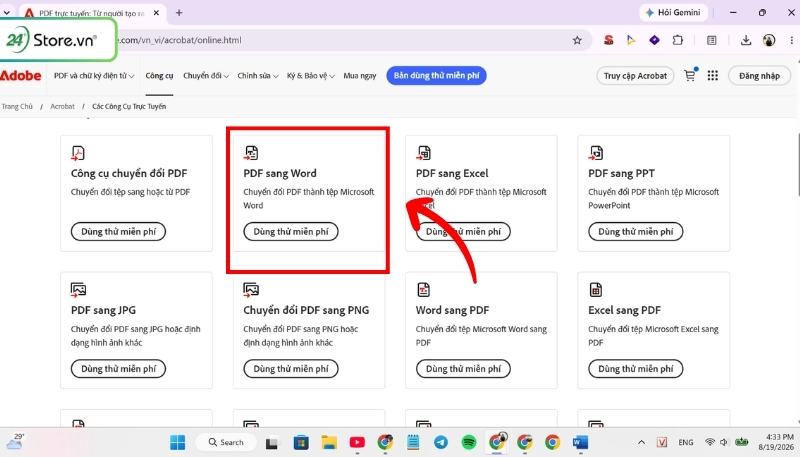This screenshot has height=457, width=800.
Task: Open Spotify from the taskbar
Action: pos(469,442)
